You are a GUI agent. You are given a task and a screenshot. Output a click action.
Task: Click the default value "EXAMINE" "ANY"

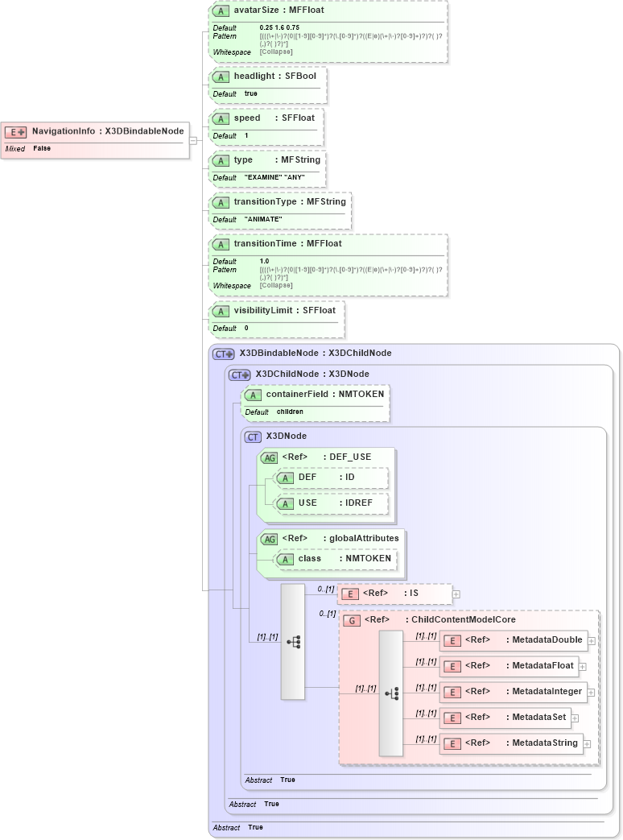[274, 177]
